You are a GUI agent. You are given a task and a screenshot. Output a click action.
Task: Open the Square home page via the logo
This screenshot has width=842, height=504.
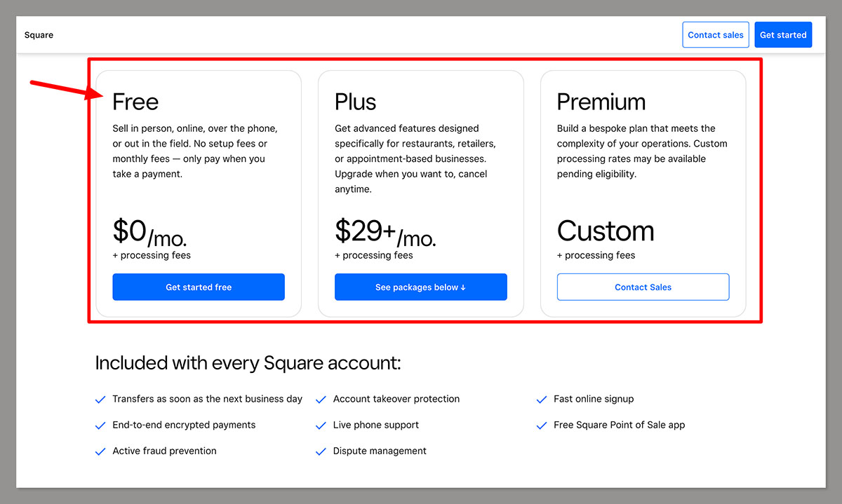39,34
